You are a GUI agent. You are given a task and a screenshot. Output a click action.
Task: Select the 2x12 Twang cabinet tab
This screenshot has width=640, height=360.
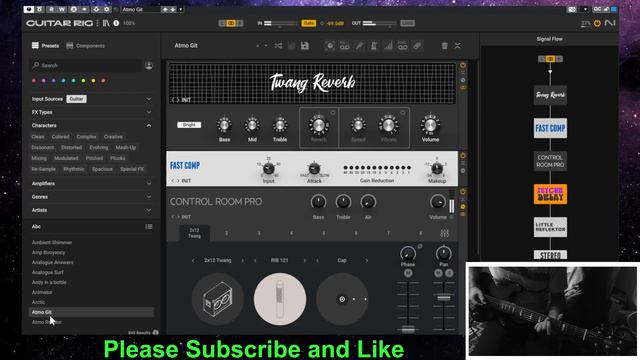194,233
